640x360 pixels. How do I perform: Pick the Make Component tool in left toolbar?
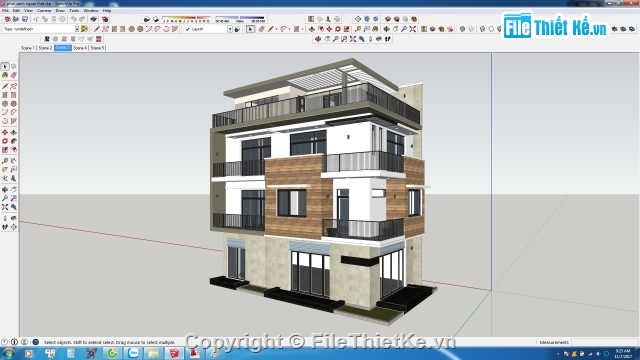pos(13,66)
